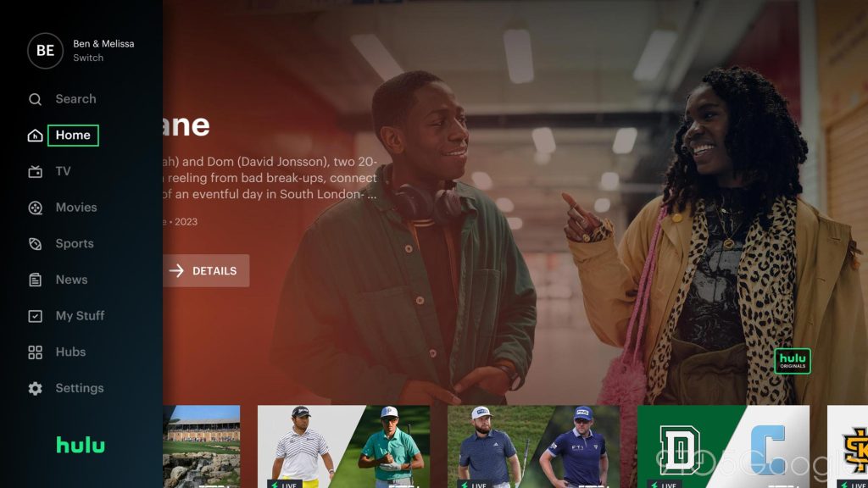
Task: Select the BE profile avatar circle
Action: point(45,51)
